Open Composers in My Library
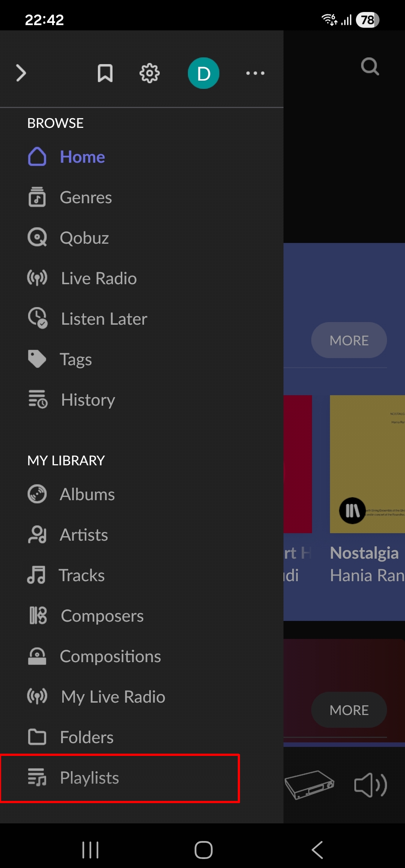Screen dimensions: 405x868 102,616
